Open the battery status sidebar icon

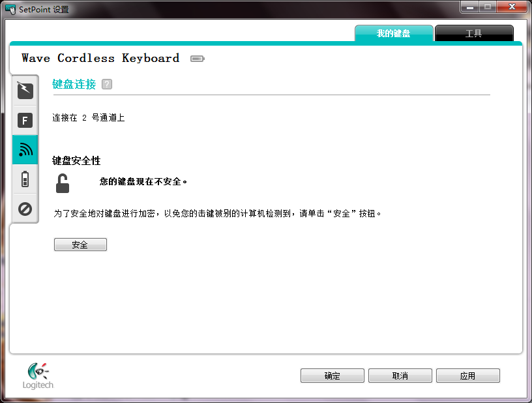click(x=25, y=179)
